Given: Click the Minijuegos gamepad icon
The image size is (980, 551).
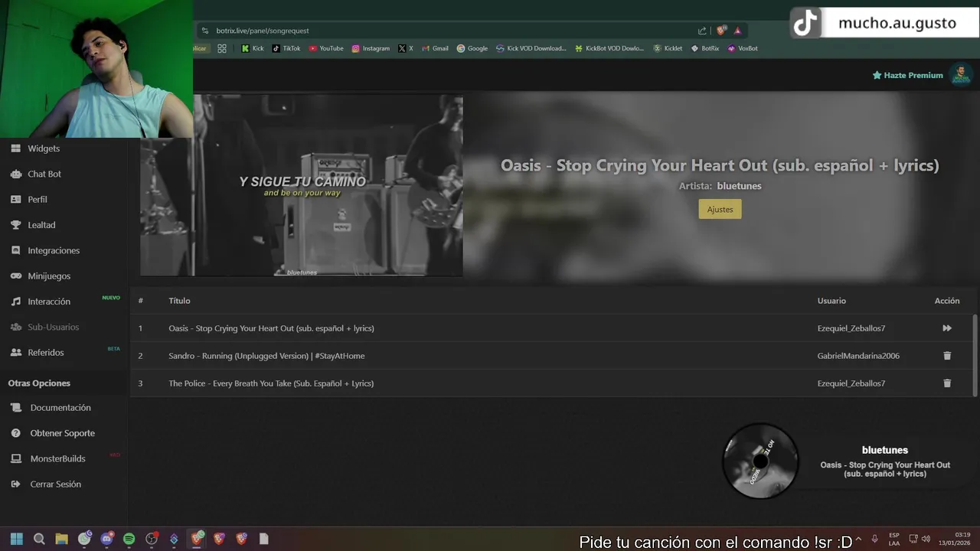Looking at the screenshot, I should pos(15,276).
